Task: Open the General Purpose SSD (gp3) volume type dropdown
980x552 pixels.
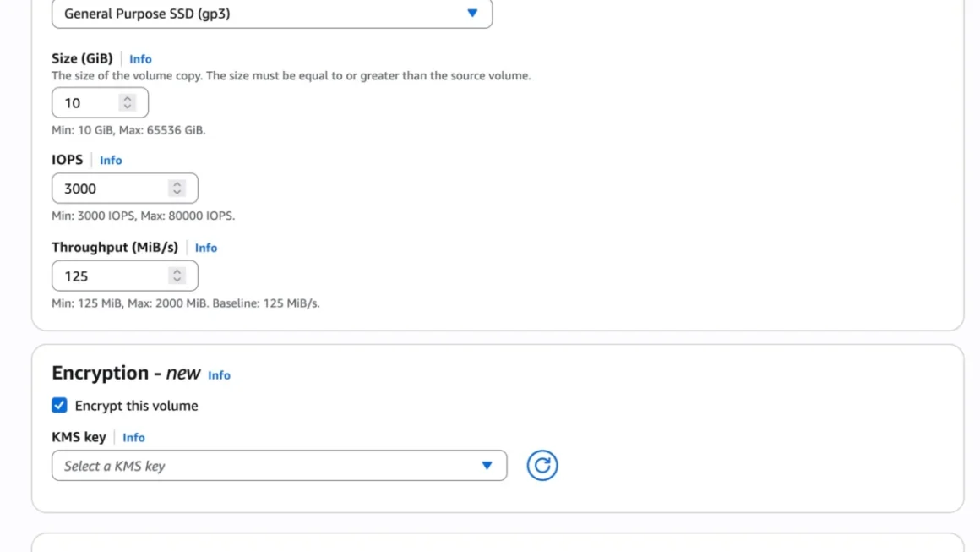Action: pos(272,14)
